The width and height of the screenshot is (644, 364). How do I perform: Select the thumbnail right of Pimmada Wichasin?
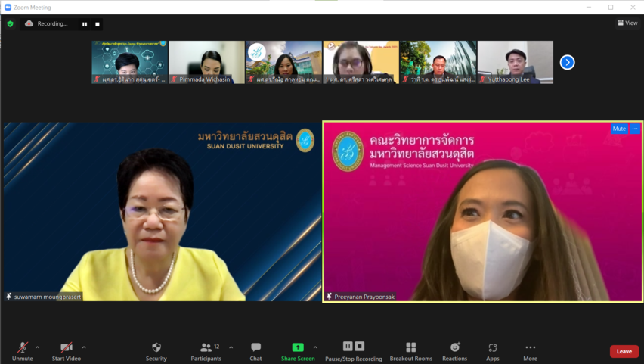point(283,62)
